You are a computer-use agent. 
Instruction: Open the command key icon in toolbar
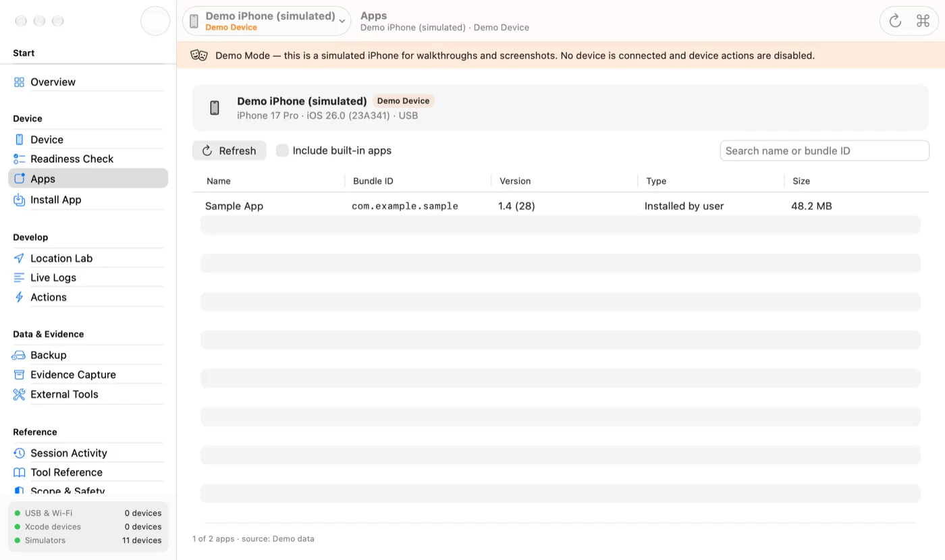coord(923,21)
